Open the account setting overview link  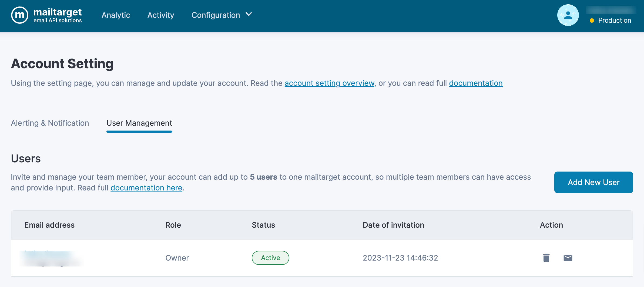pyautogui.click(x=329, y=83)
